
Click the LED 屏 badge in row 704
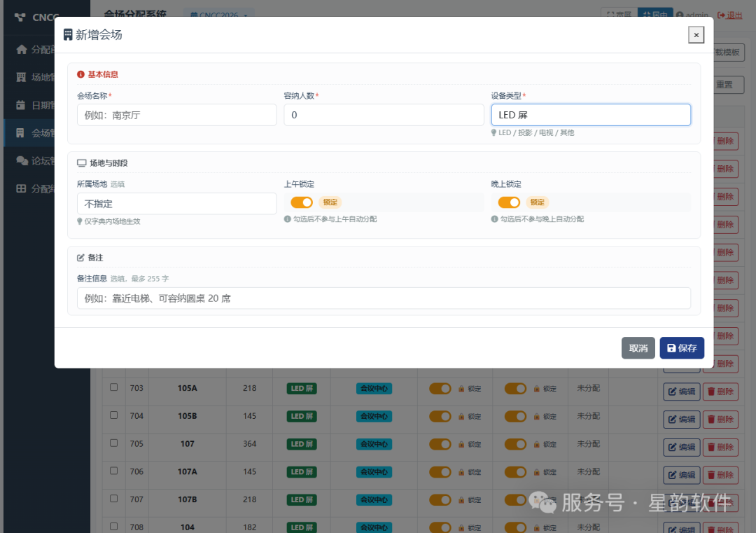(302, 416)
